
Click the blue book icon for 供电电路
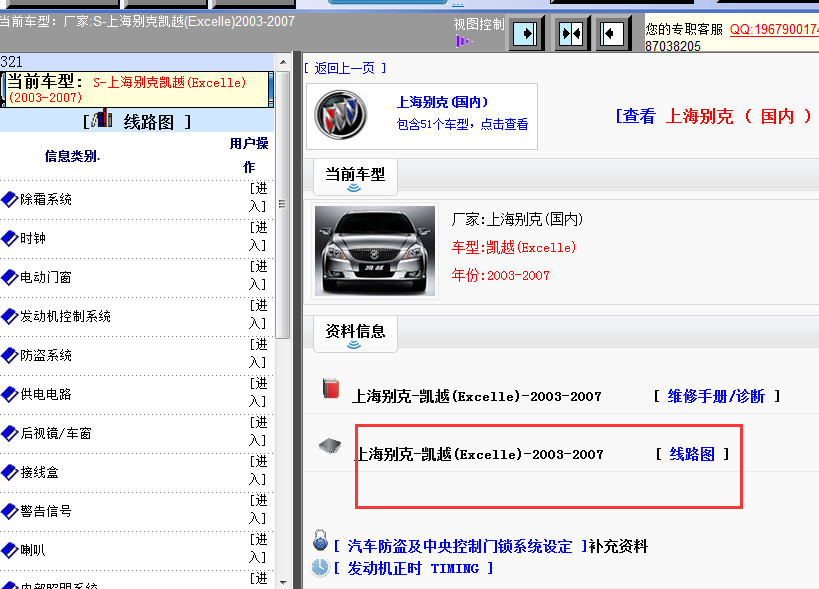[9, 394]
